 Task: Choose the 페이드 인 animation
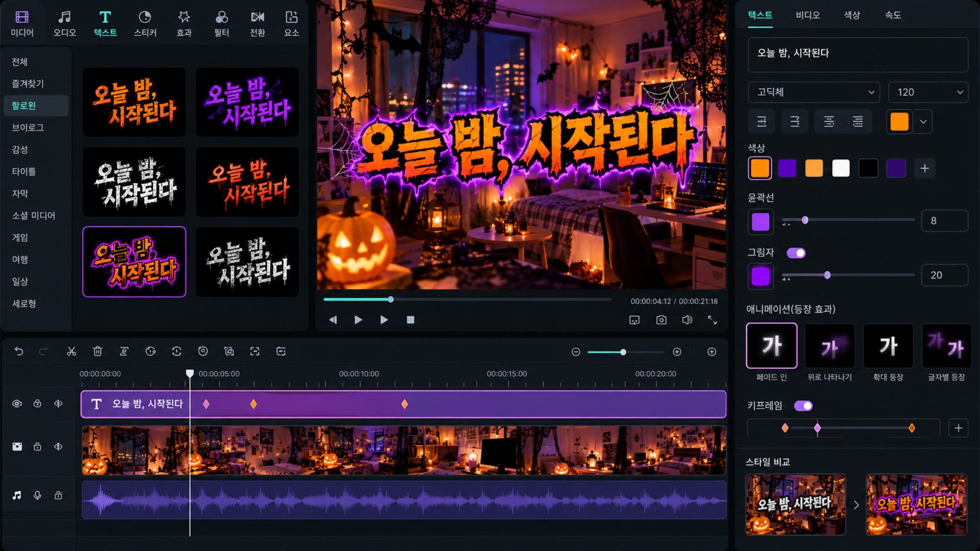(x=771, y=345)
